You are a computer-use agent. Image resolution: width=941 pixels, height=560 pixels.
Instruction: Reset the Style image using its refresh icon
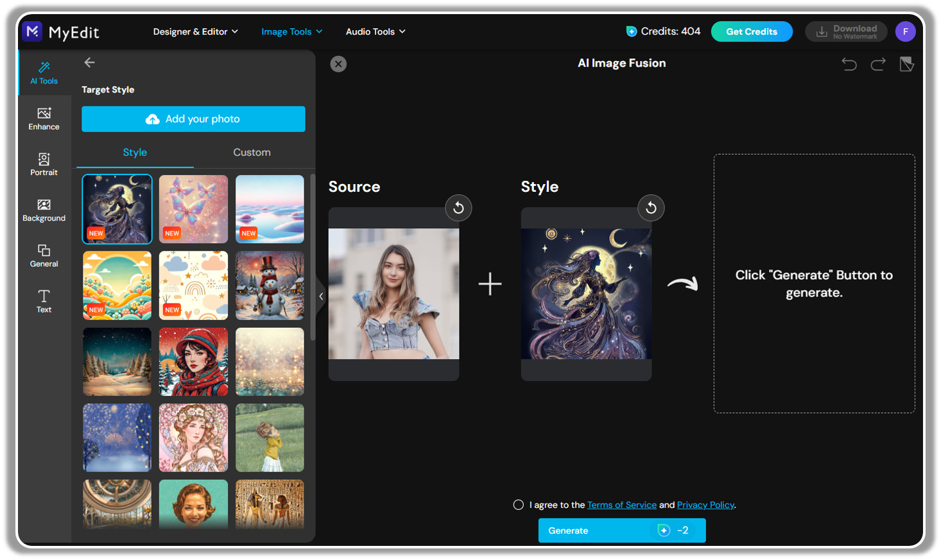pos(651,208)
